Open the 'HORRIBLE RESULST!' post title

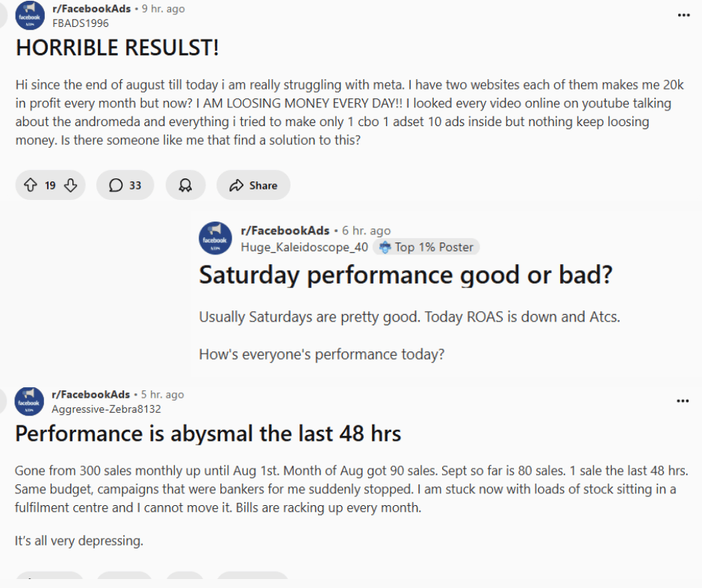(117, 48)
